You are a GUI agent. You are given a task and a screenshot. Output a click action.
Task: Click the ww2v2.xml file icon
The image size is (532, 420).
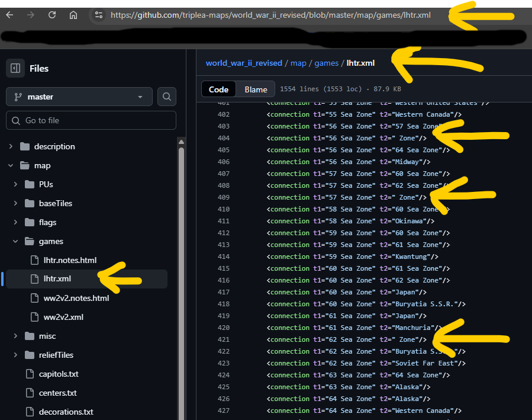click(x=34, y=317)
